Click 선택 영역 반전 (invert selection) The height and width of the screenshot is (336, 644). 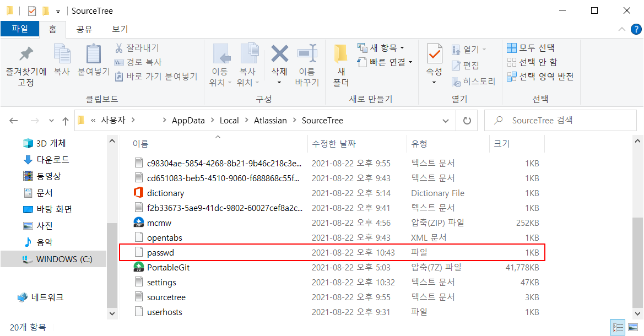(540, 77)
